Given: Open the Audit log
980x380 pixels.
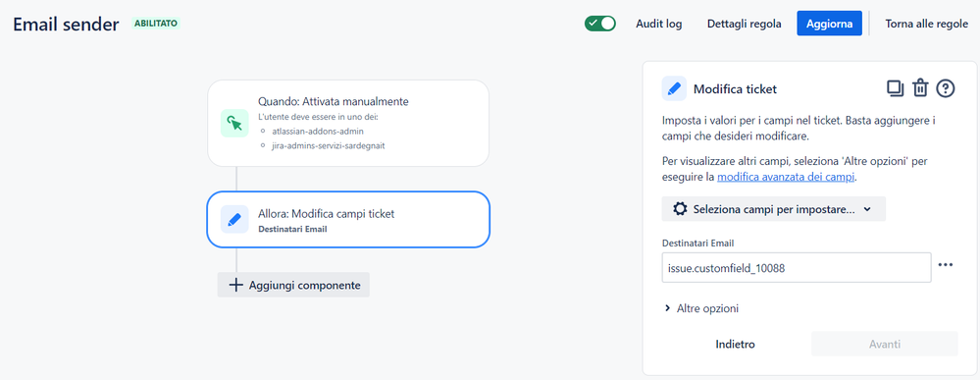Looking at the screenshot, I should (659, 24).
